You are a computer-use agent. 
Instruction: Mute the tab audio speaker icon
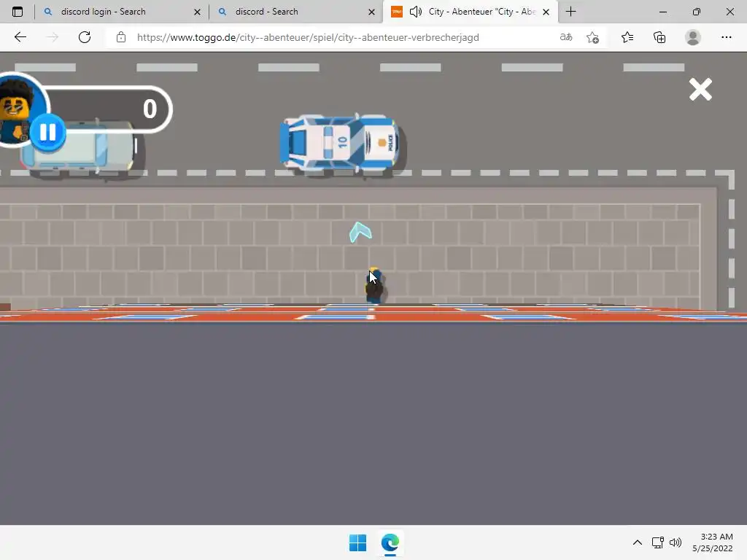pos(416,12)
